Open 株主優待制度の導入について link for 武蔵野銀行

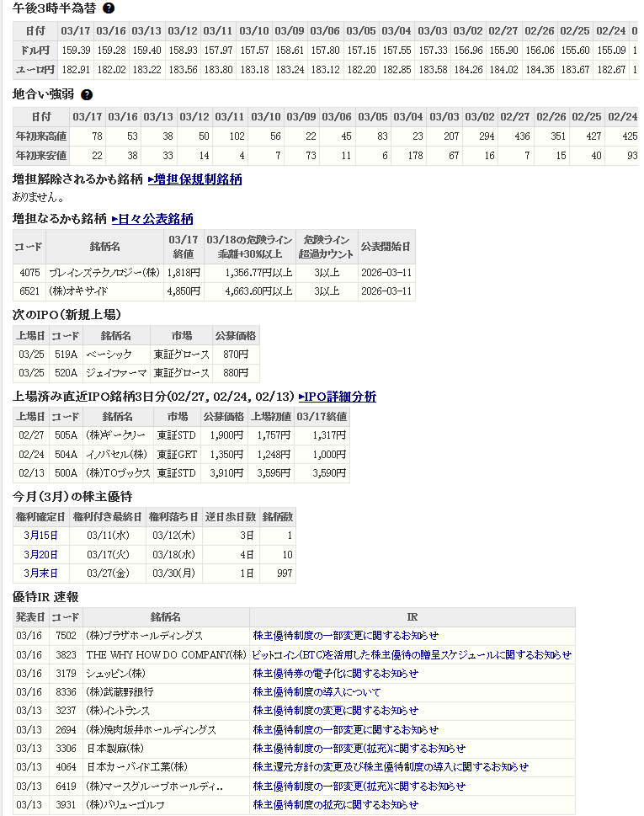(317, 692)
